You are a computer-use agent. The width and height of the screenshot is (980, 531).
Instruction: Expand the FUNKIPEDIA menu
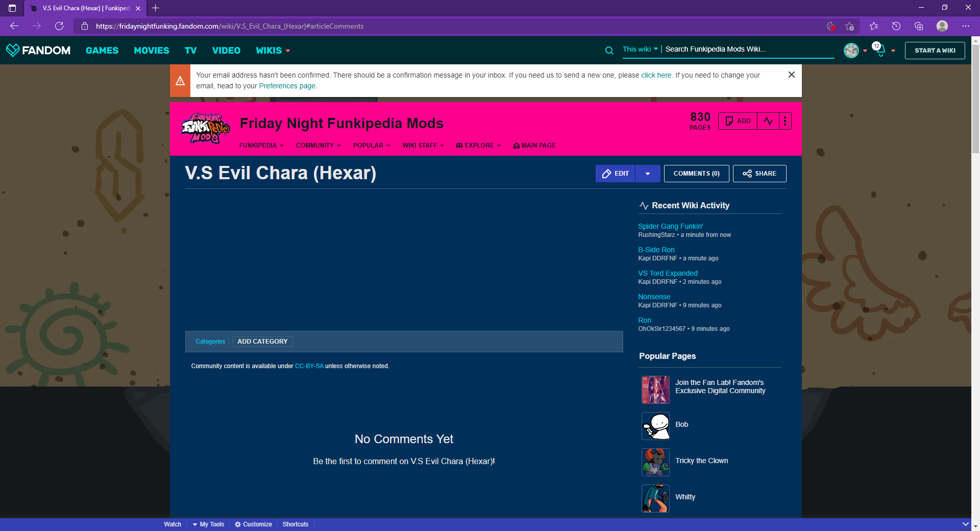point(261,146)
